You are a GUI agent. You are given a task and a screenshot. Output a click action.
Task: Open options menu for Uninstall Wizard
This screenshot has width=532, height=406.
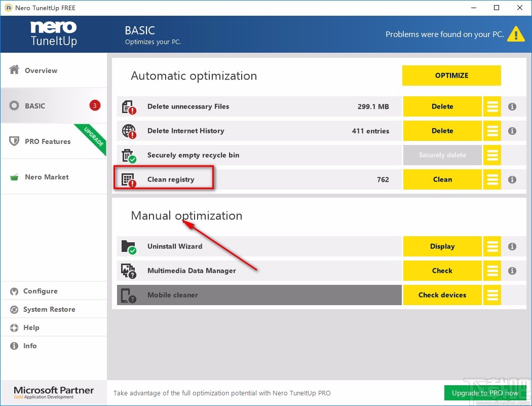click(492, 246)
